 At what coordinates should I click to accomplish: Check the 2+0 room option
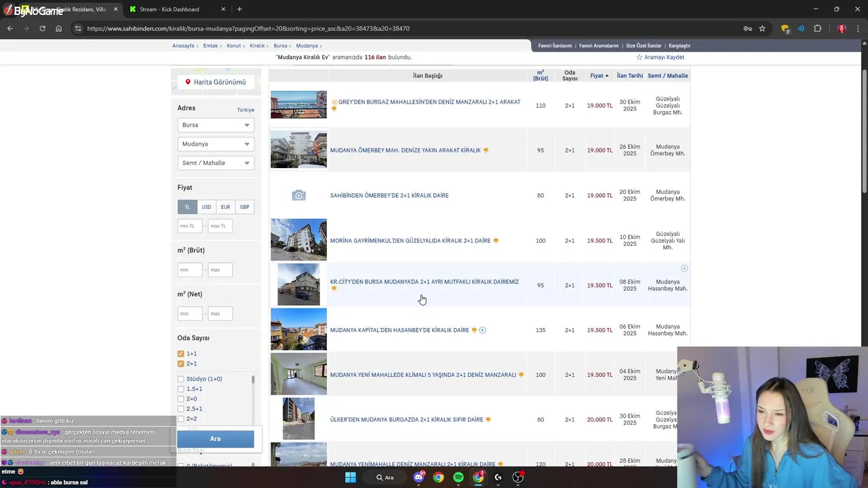(x=181, y=399)
